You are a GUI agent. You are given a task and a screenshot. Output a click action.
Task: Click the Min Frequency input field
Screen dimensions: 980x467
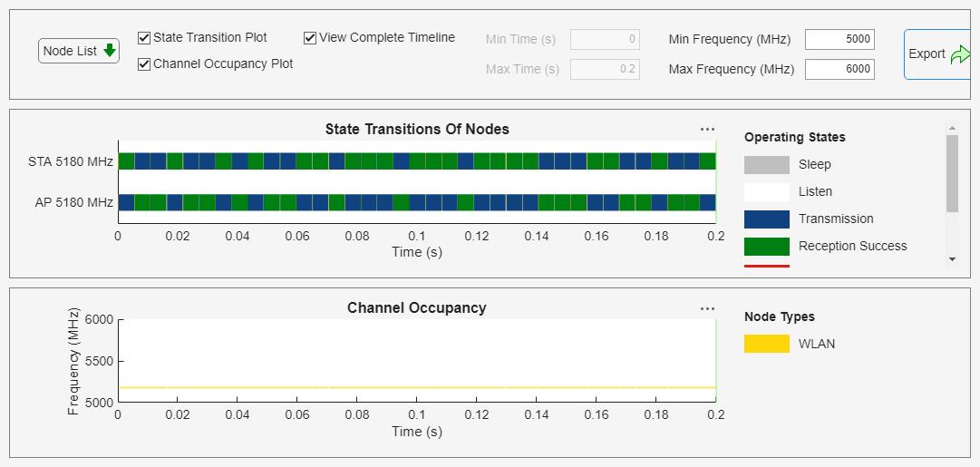point(839,39)
